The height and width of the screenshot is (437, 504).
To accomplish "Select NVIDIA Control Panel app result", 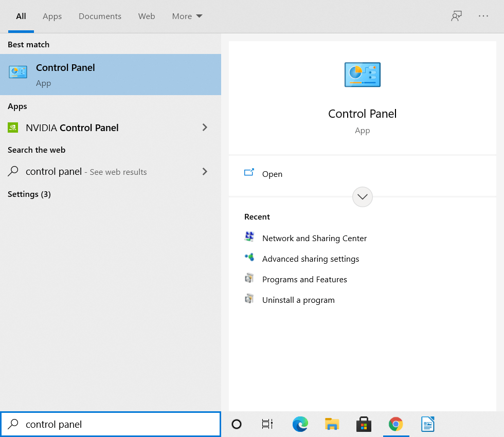I will [x=111, y=128].
